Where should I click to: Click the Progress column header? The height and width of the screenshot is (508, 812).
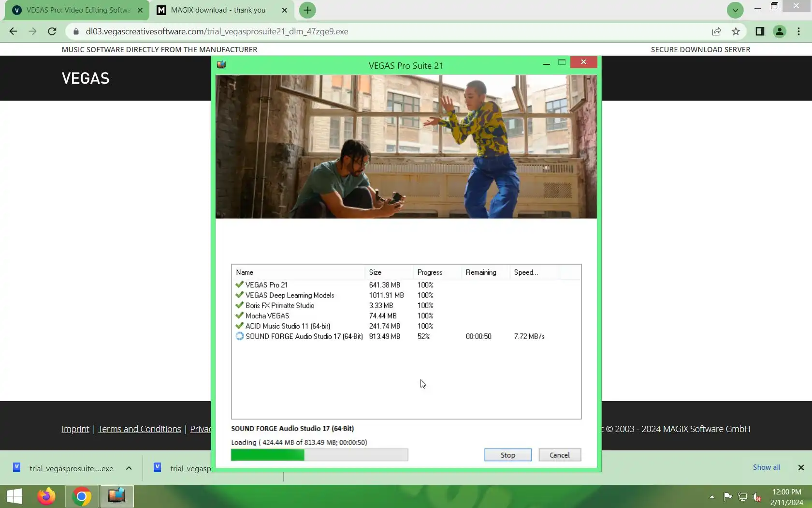(437, 272)
